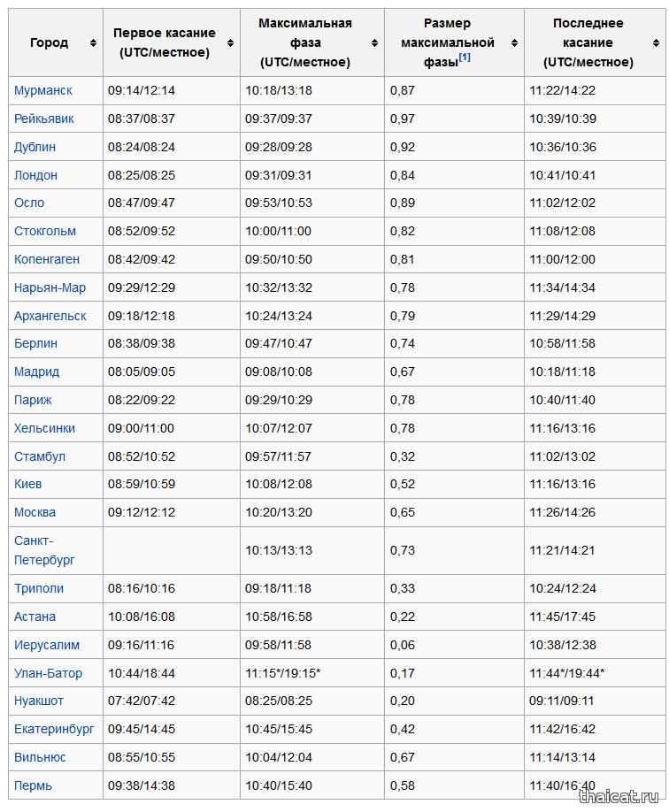Screen dimensions: 669x812
Task: Click sort arrows in the Последнее касание header
Action: coord(655,42)
